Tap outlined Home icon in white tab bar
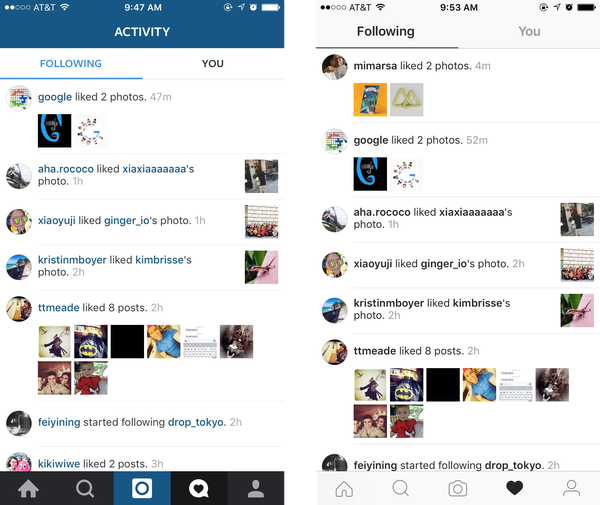 [344, 489]
